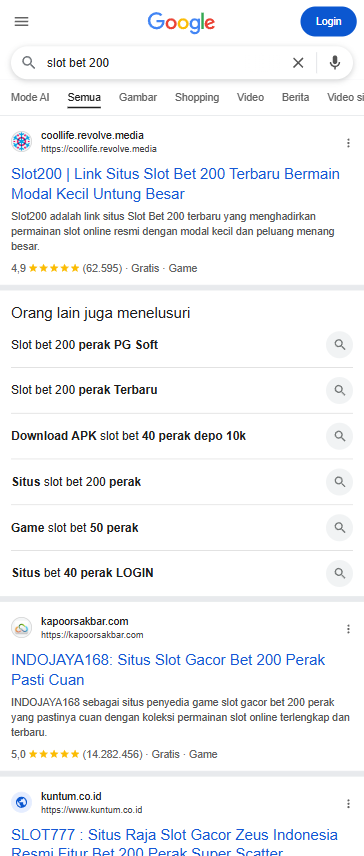364x856 pixels.
Task: Click magnifier icon beside PG Soft suggestion
Action: click(339, 345)
